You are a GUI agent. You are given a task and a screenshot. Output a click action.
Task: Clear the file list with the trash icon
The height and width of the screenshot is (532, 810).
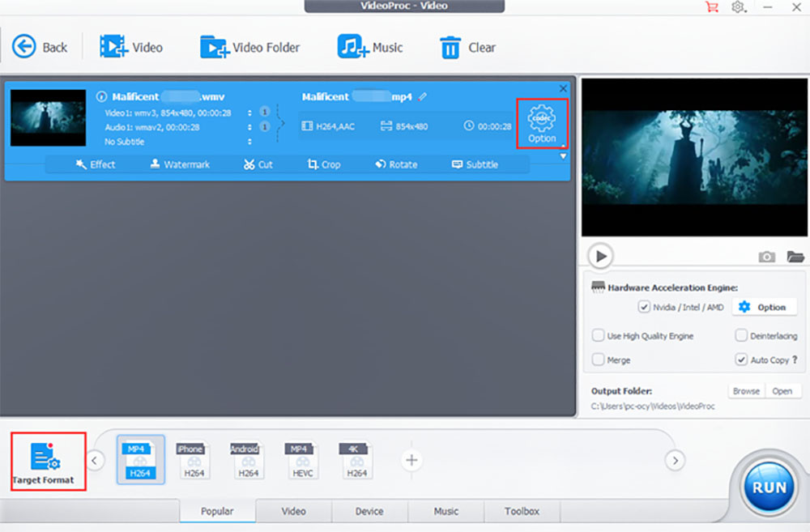point(467,47)
